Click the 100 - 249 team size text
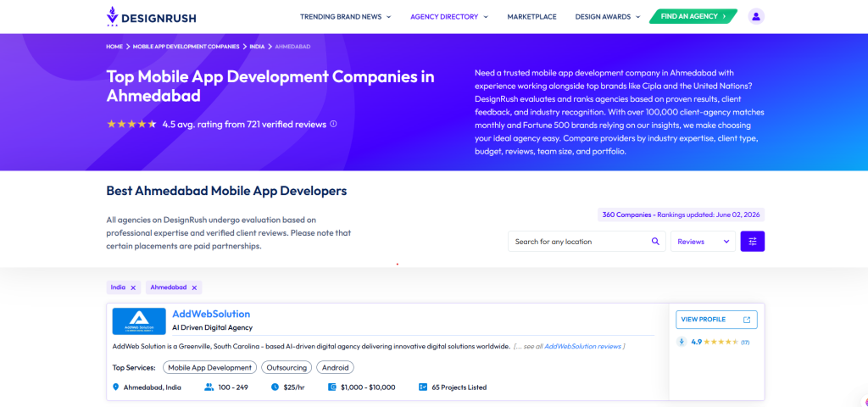Image resolution: width=868 pixels, height=407 pixels. click(x=233, y=387)
